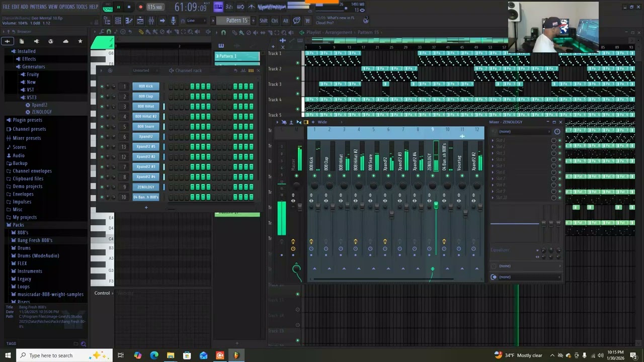Toggle the first step of the 808 HiHat row

[x=171, y=107]
